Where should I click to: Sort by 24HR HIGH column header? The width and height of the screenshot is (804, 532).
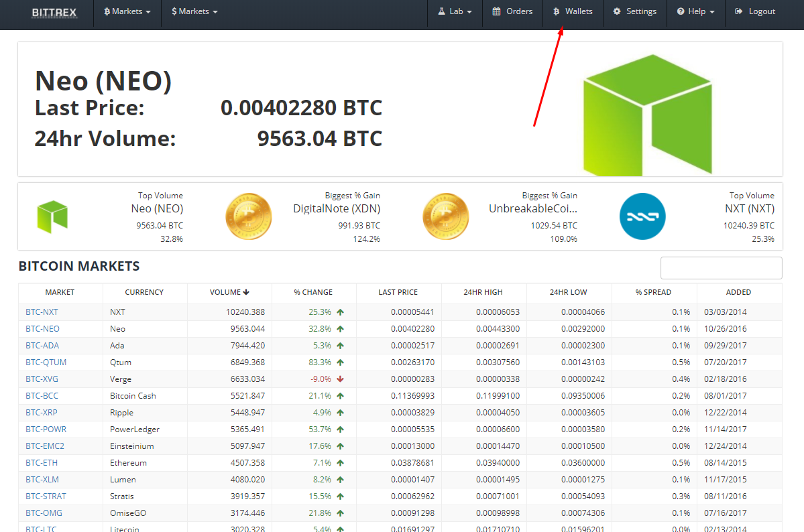pyautogui.click(x=483, y=292)
